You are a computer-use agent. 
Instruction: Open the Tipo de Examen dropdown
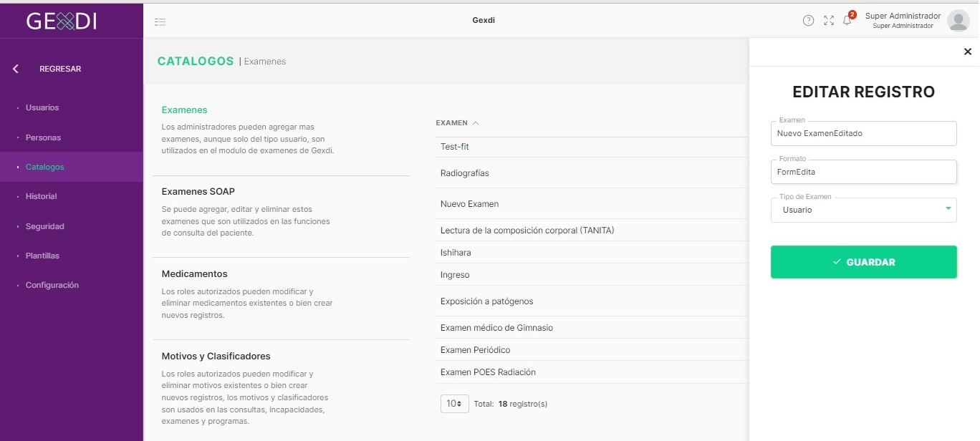pyautogui.click(x=863, y=210)
